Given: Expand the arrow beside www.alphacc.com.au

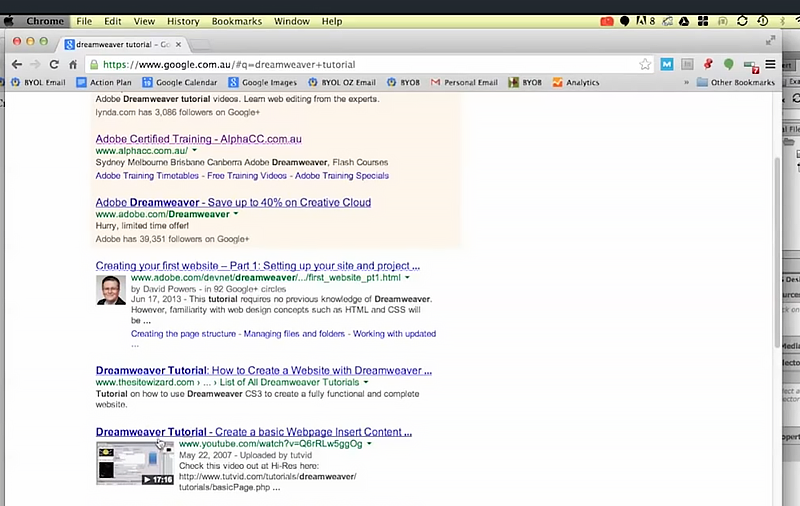Looking at the screenshot, I should (x=194, y=150).
